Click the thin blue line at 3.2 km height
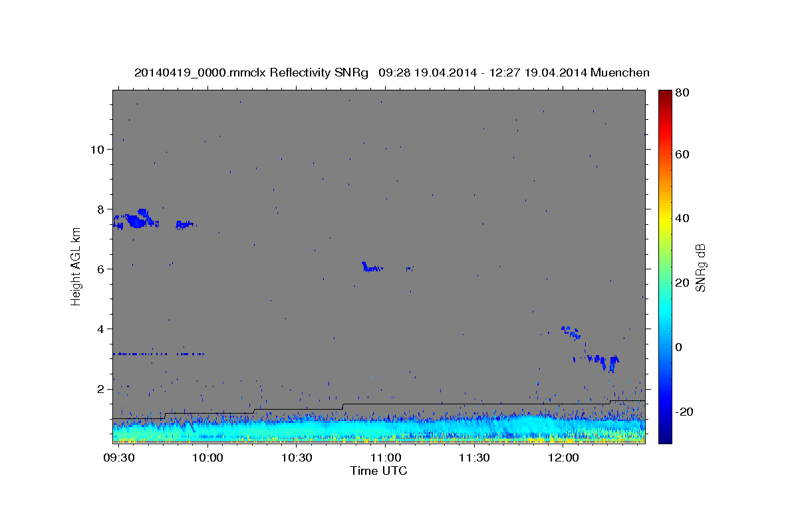The height and width of the screenshot is (532, 798). (158, 354)
